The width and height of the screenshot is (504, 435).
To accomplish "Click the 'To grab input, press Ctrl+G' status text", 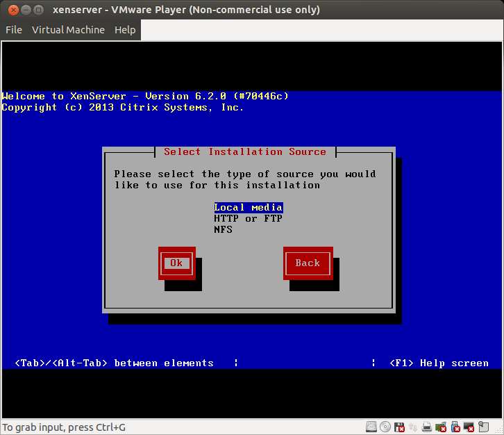I will click(64, 427).
